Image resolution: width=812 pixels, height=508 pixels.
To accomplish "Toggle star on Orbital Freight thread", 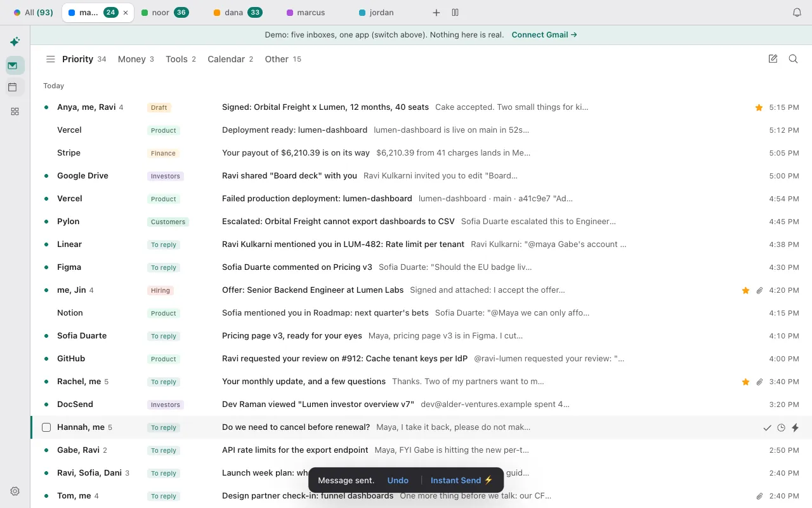I will [x=759, y=108].
